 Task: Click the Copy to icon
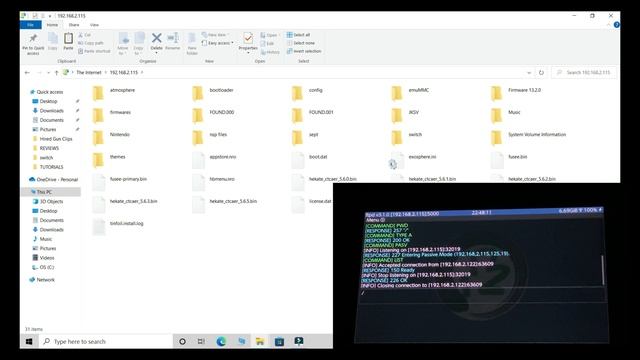point(139,39)
